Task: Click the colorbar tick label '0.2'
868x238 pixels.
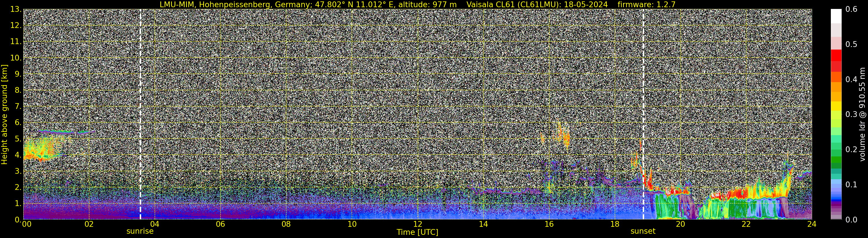Action: (x=852, y=150)
